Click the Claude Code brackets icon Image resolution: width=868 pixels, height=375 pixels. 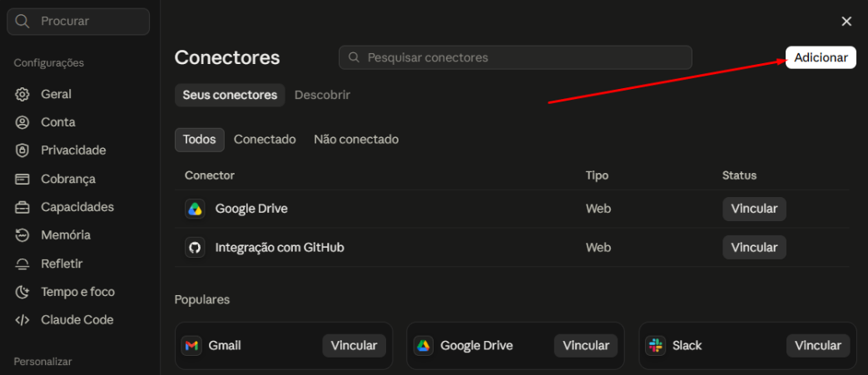click(22, 320)
